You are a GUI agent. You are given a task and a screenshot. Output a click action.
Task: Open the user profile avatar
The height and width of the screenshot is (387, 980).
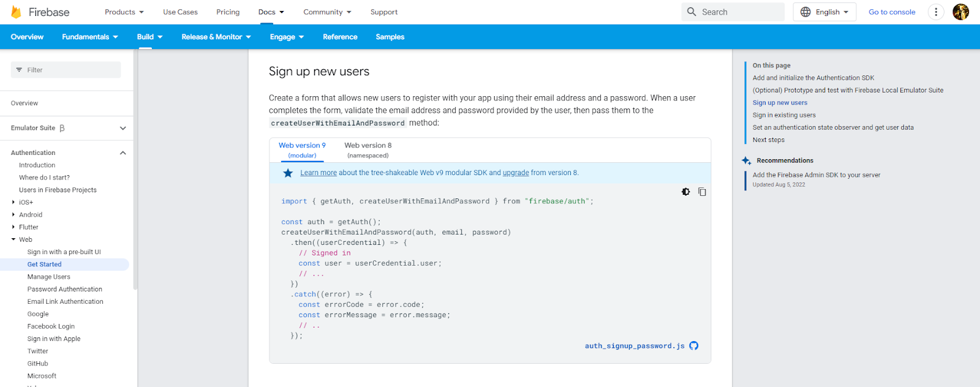960,12
